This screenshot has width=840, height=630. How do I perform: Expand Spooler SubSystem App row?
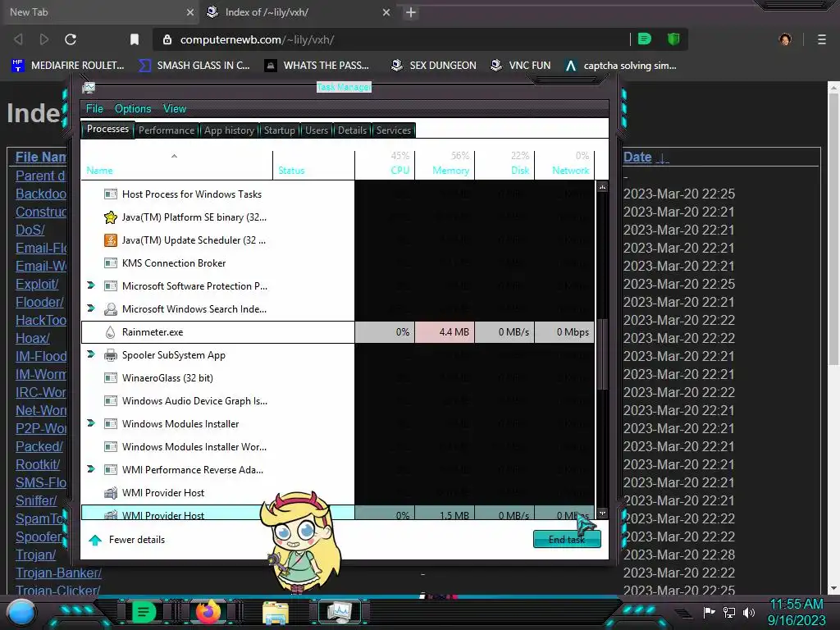(90, 354)
